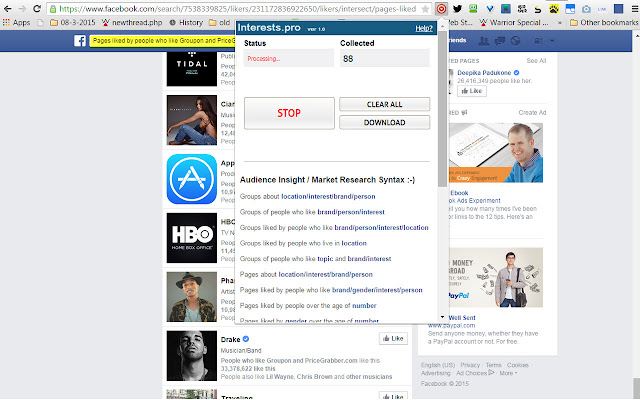Bookmark page with the star icon
Screen dimensions: 640x400
[x=425, y=9]
